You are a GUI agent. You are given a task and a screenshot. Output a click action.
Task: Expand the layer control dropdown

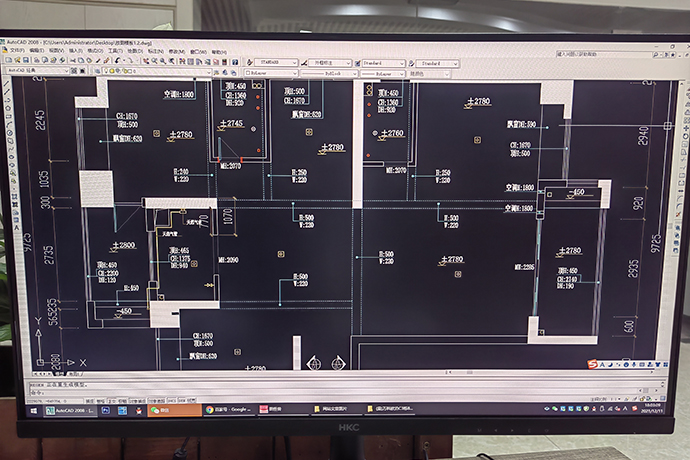[x=157, y=71]
